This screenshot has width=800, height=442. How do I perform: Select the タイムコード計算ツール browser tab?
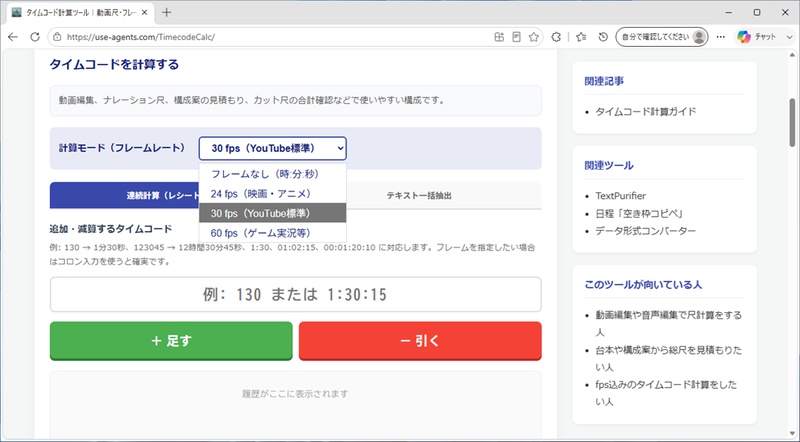(81, 13)
